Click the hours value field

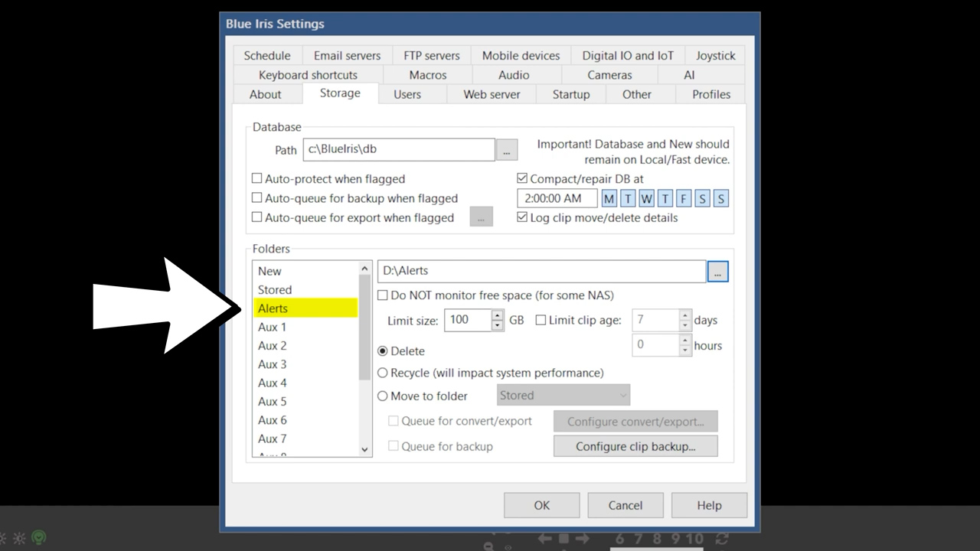[x=655, y=345]
